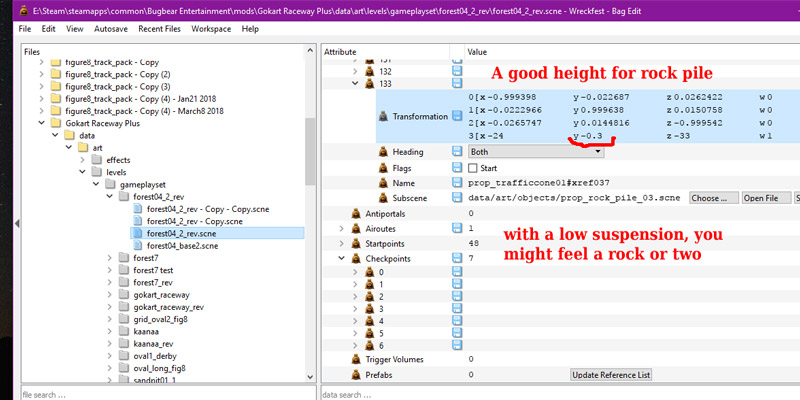
Task: Collapse the forest04_2_rev folder
Action: [110, 196]
